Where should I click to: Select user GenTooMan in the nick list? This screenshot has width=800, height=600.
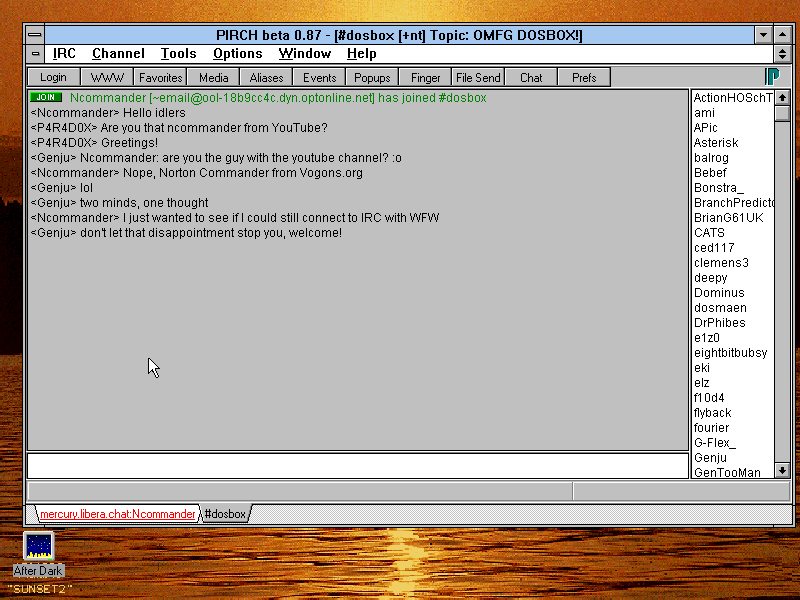[x=733, y=472]
